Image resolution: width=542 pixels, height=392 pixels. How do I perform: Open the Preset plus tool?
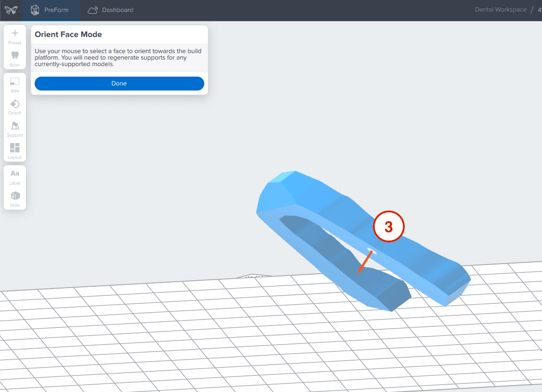15,36
